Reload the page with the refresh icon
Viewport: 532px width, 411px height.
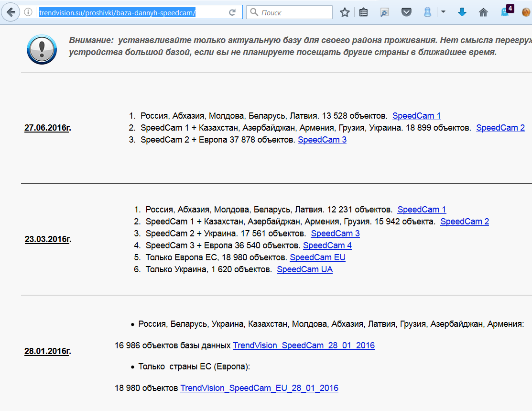[x=232, y=12]
